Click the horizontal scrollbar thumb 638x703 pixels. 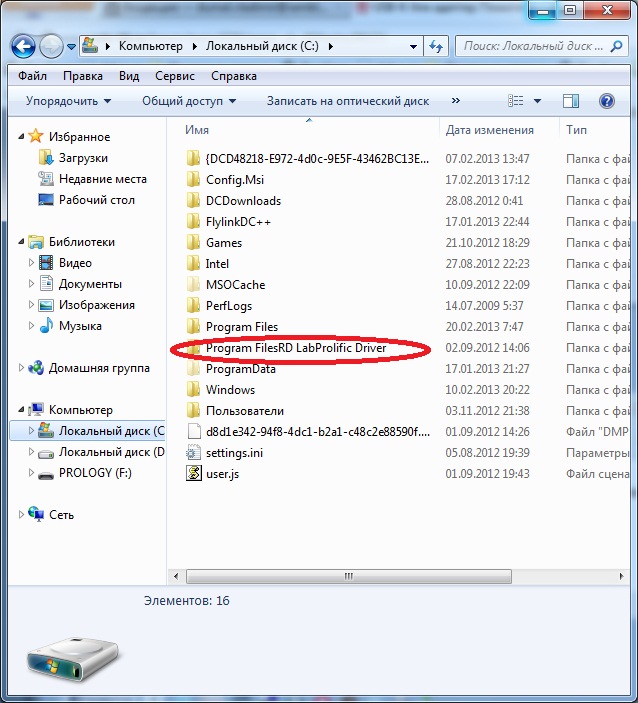coord(349,576)
